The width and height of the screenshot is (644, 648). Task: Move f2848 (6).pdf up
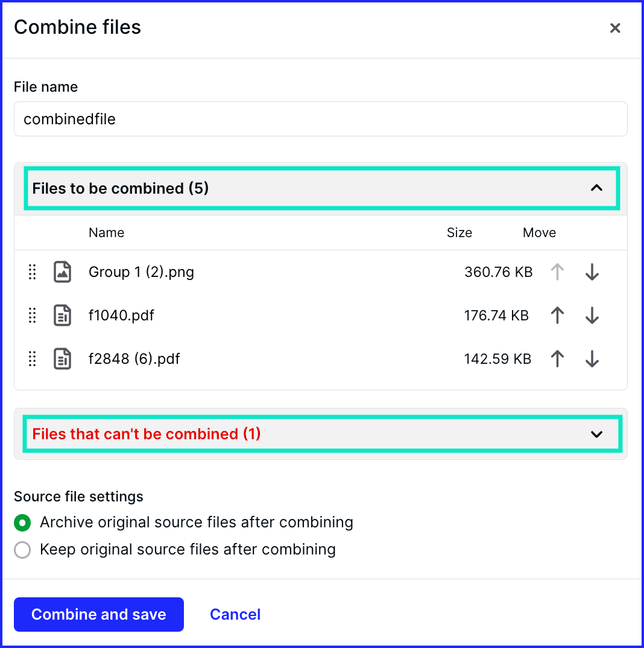(557, 359)
